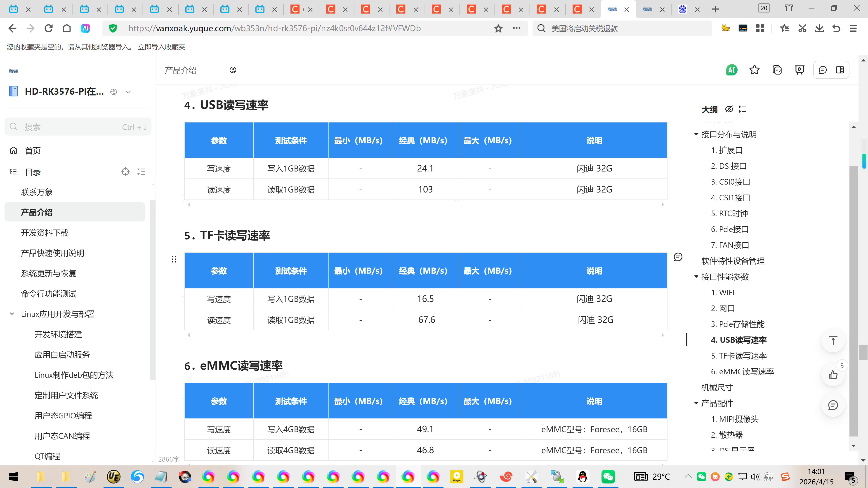The image size is (868, 488).
Task: Click the 立即导入收藏夹 link
Action: point(161,47)
